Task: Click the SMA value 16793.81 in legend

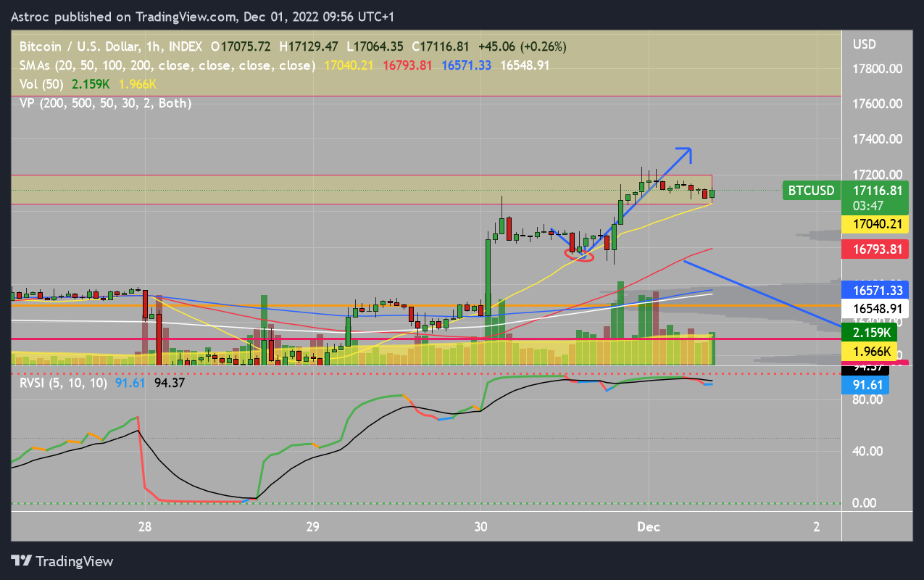Action: tap(407, 65)
